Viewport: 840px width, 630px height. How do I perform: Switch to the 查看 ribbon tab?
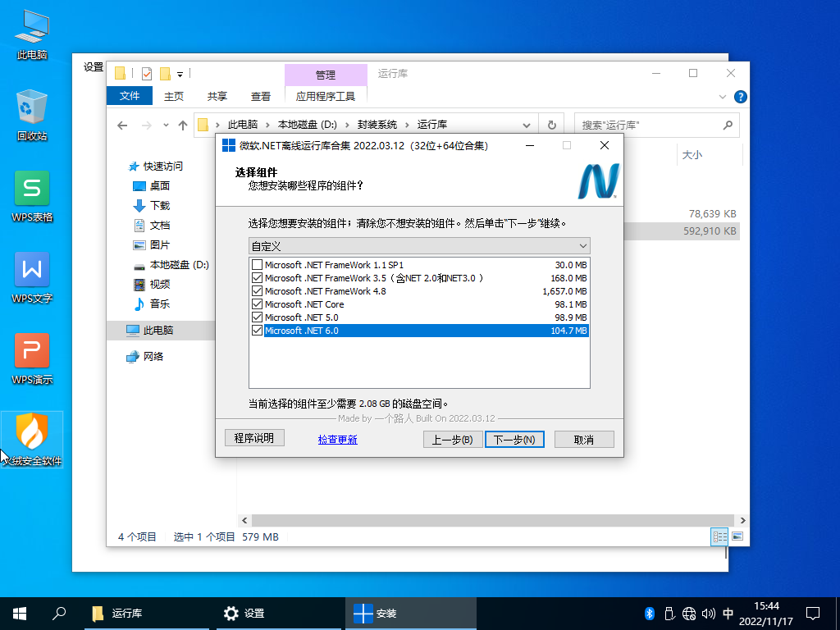pos(261,96)
